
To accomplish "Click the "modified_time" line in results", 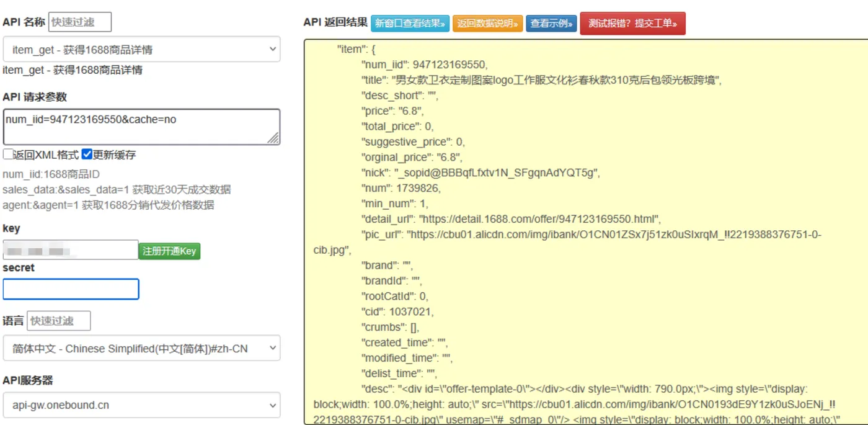I will (407, 358).
